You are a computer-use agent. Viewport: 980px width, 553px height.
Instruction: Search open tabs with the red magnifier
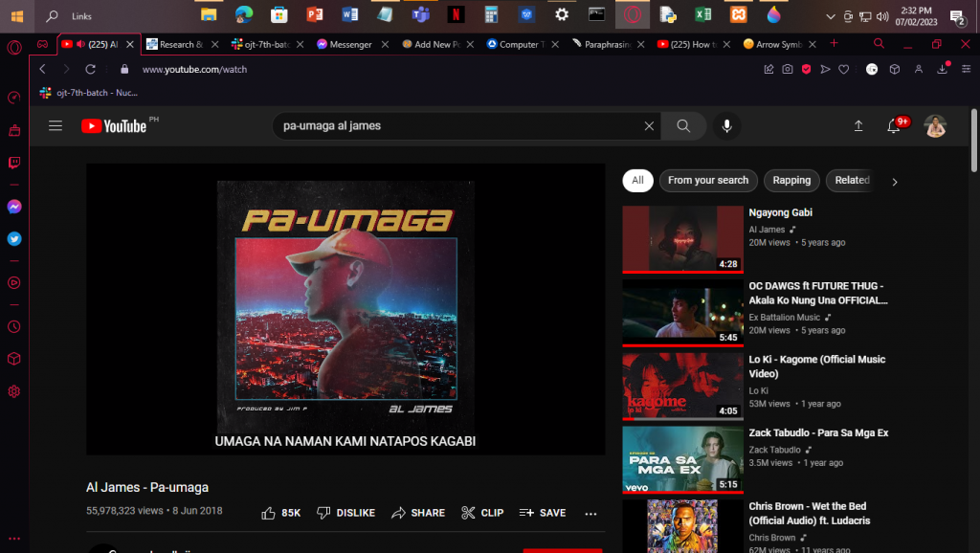(x=879, y=44)
